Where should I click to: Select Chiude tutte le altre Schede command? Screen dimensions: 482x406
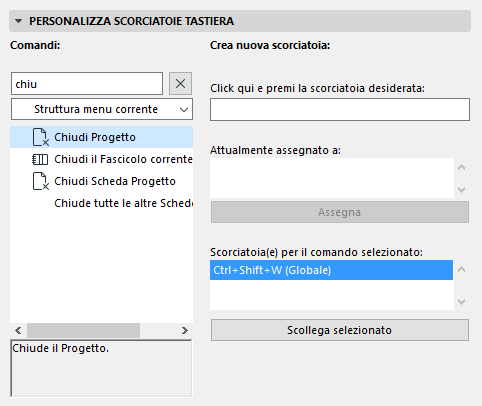[x=101, y=203]
